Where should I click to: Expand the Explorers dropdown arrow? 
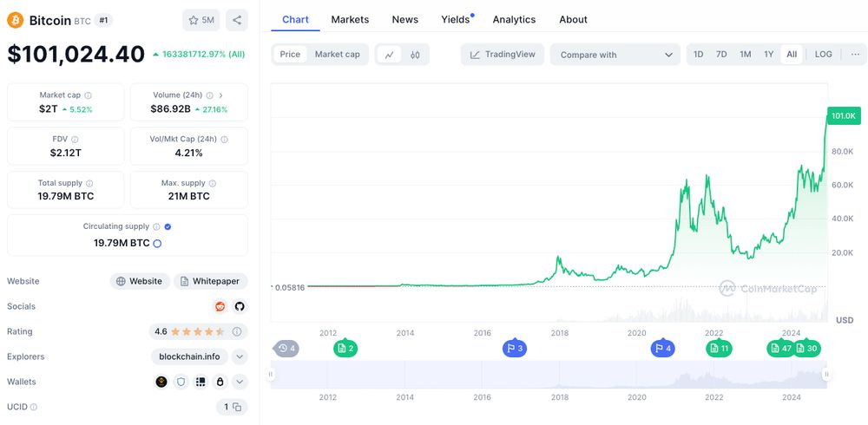240,357
